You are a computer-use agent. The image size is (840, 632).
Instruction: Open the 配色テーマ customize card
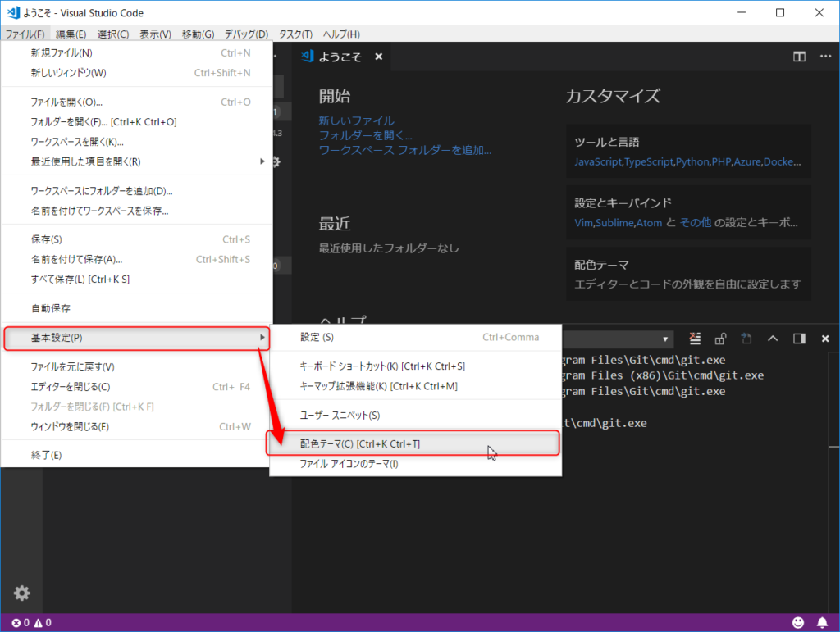(688, 274)
